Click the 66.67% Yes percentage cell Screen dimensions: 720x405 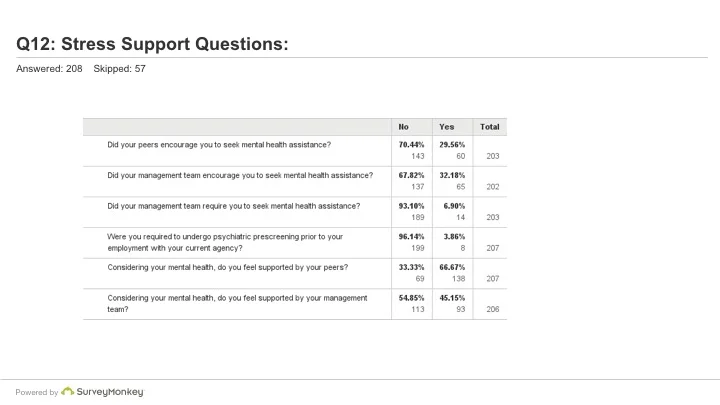pyautogui.click(x=452, y=267)
